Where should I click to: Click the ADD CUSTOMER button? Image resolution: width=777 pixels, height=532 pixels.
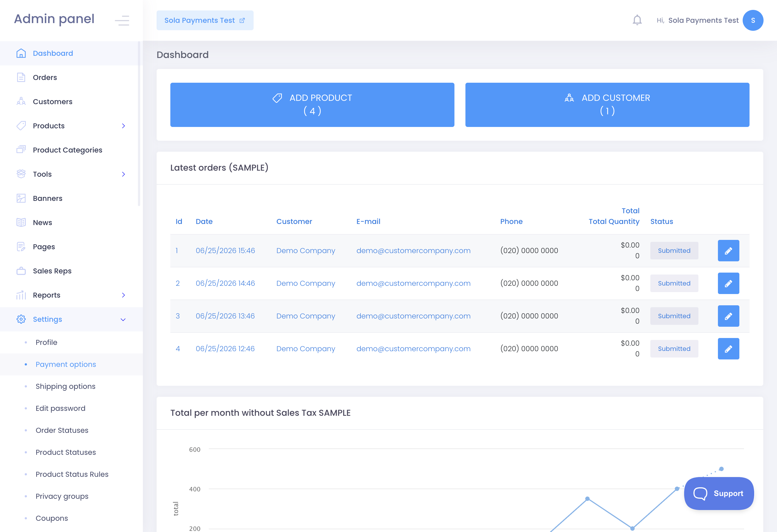(x=607, y=105)
